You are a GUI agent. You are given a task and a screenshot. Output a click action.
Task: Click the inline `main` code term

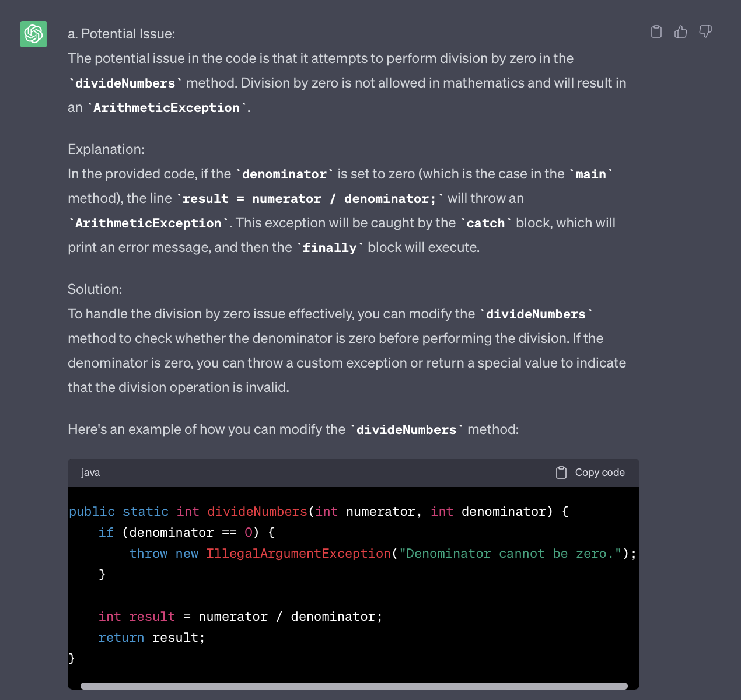click(x=591, y=174)
